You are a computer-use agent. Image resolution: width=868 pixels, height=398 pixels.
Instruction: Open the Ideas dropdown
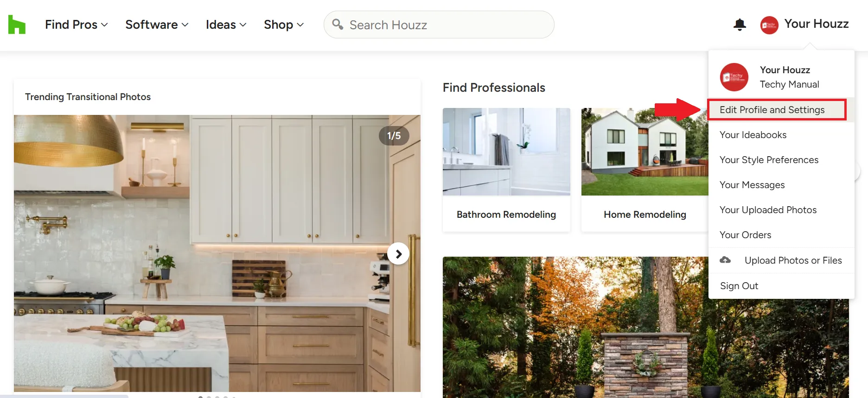coord(226,25)
